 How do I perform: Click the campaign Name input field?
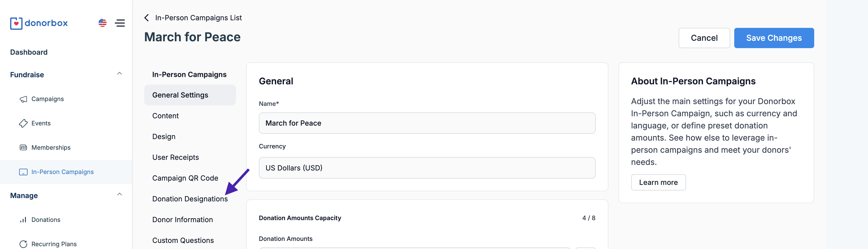click(427, 123)
